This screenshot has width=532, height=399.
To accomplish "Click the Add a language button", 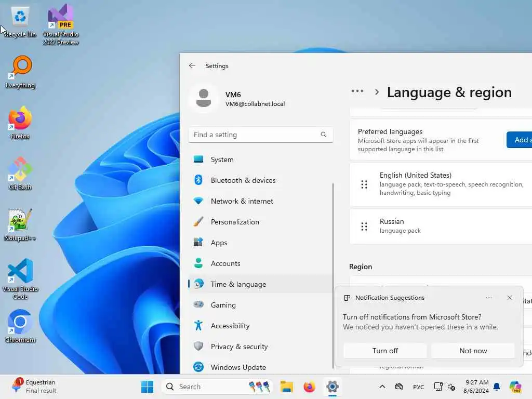I will tap(519, 140).
